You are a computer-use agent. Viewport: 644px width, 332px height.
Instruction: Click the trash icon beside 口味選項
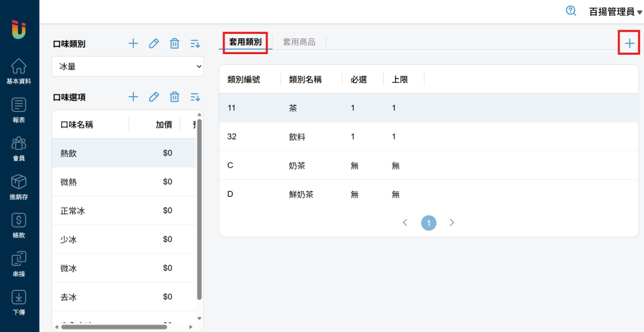point(174,97)
